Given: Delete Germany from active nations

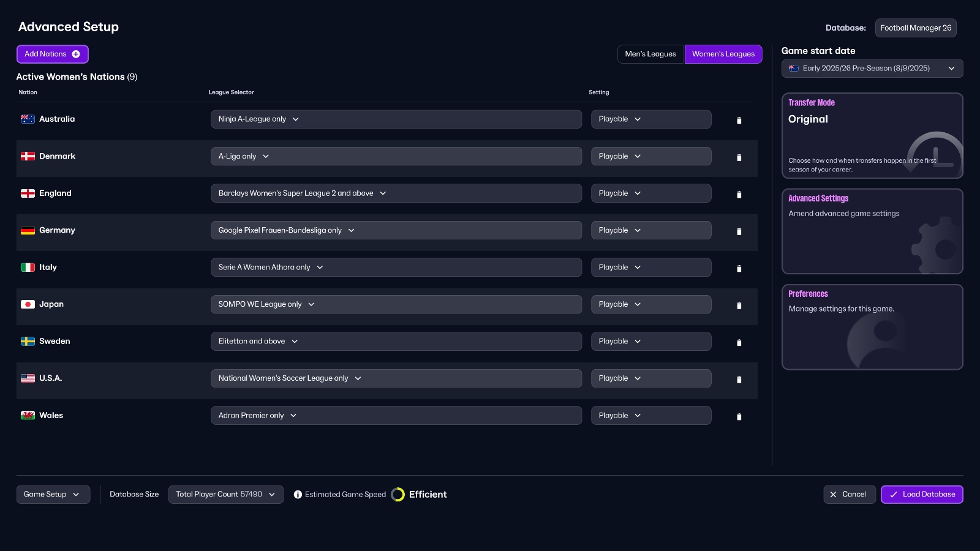Looking at the screenshot, I should pyautogui.click(x=739, y=231).
